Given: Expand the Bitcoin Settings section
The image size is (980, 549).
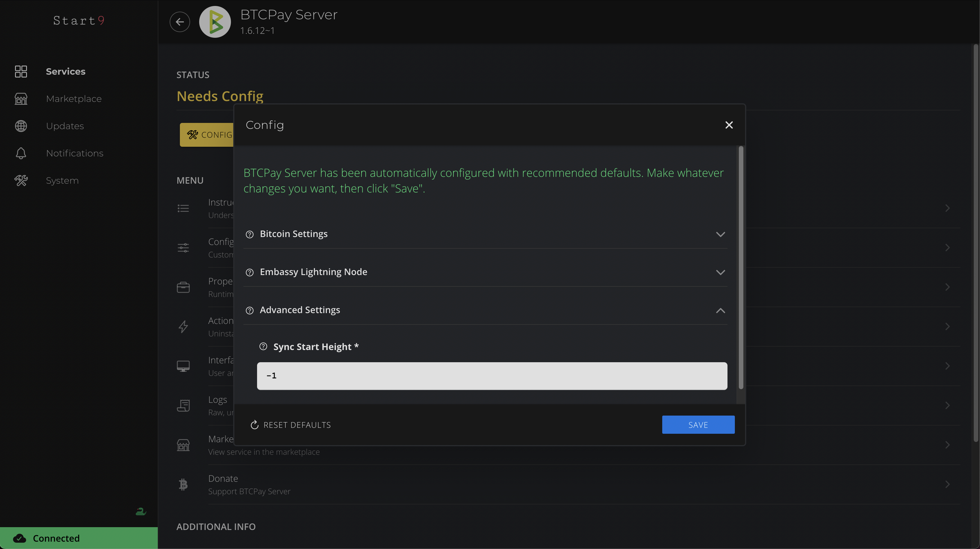Looking at the screenshot, I should click(720, 234).
